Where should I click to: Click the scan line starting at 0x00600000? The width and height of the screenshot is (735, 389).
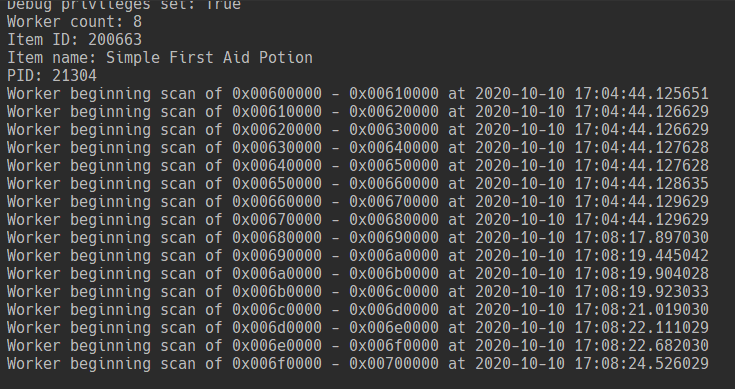click(358, 94)
